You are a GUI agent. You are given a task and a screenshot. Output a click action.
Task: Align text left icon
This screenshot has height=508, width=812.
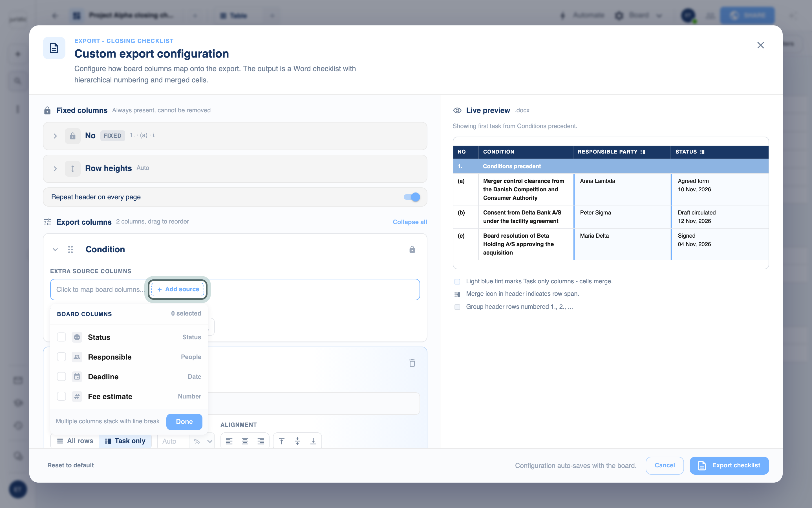pos(229,441)
